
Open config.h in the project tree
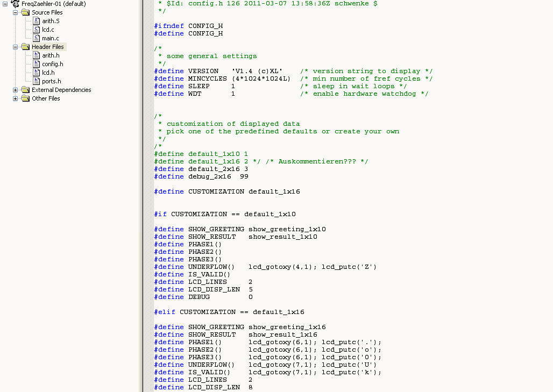tap(53, 64)
